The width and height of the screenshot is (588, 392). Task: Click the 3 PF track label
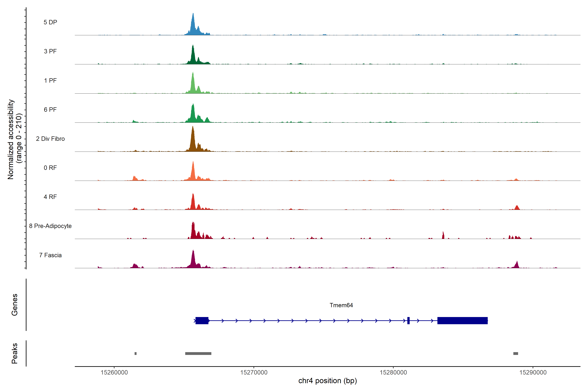[50, 51]
